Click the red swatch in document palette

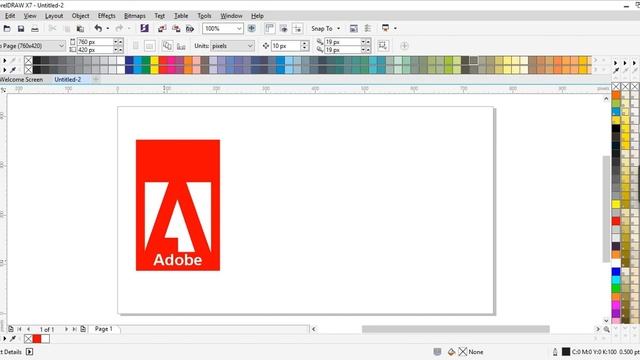[37, 339]
